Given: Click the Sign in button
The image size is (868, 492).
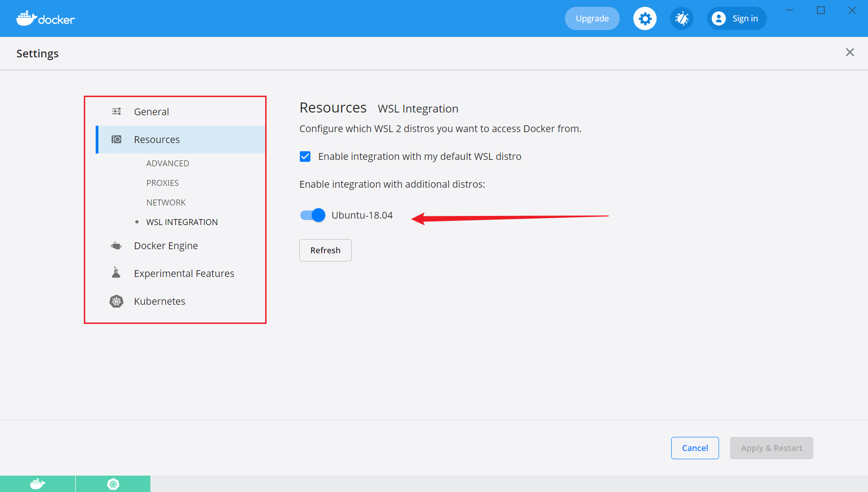Looking at the screenshot, I should tap(737, 19).
